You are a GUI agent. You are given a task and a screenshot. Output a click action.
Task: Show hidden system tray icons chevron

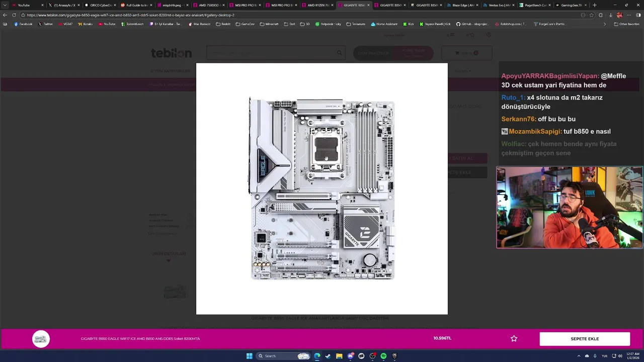click(579, 356)
